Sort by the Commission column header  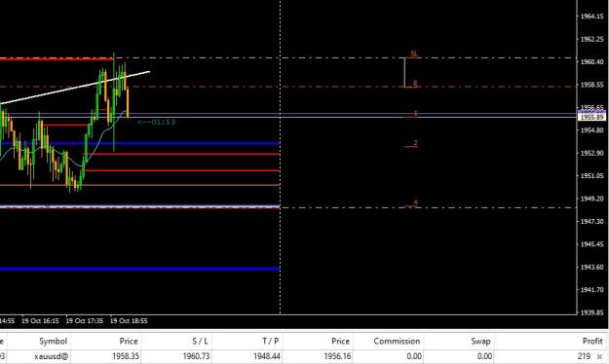(397, 341)
